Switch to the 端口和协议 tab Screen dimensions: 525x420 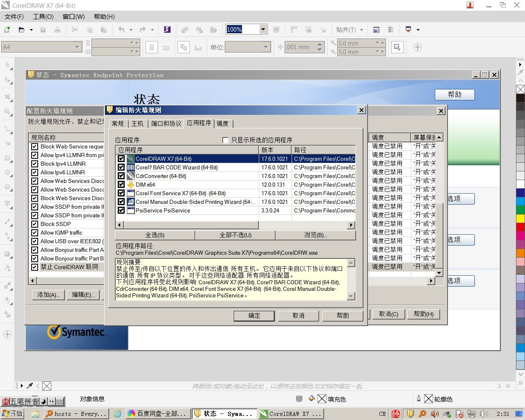tap(166, 123)
